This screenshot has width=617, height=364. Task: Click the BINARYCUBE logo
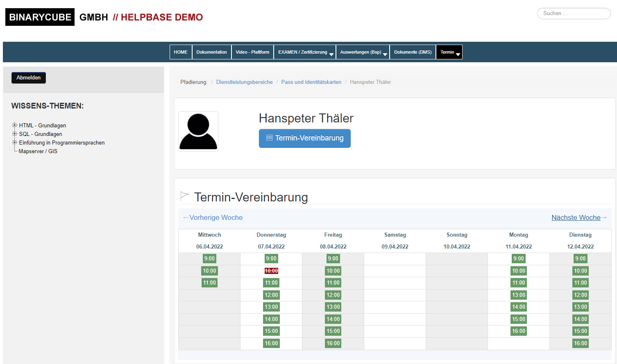point(40,17)
